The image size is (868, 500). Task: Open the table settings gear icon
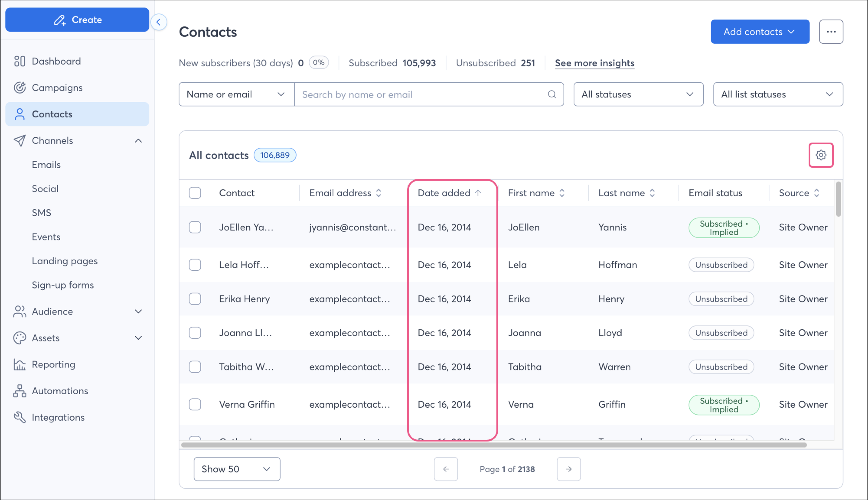tap(821, 155)
